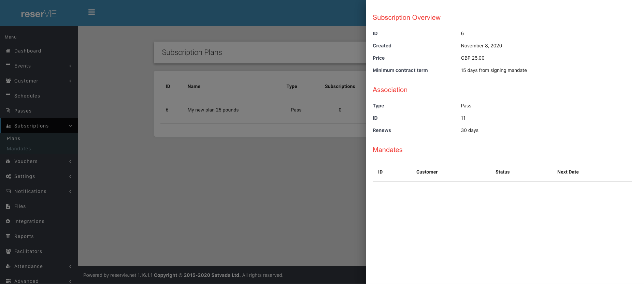Click the Dashboard home icon
The height and width of the screenshot is (284, 644).
click(8, 51)
